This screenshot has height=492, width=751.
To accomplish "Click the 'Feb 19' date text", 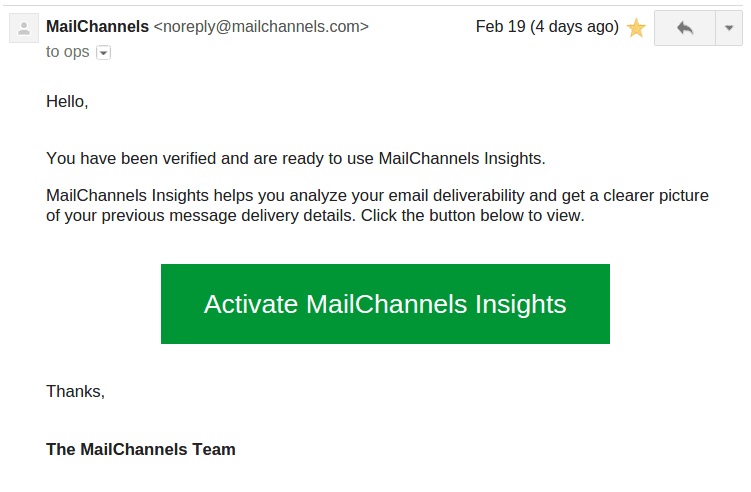I will point(500,27).
